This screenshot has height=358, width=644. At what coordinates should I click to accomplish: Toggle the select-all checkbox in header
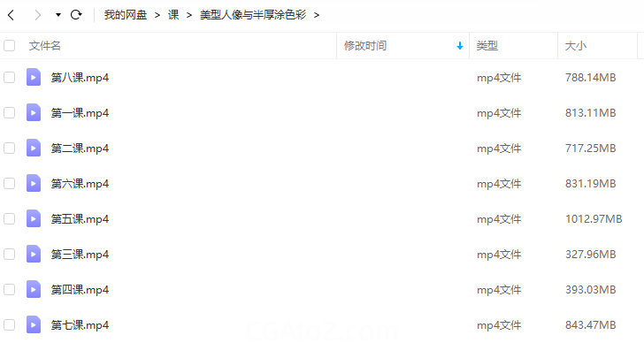(x=10, y=45)
